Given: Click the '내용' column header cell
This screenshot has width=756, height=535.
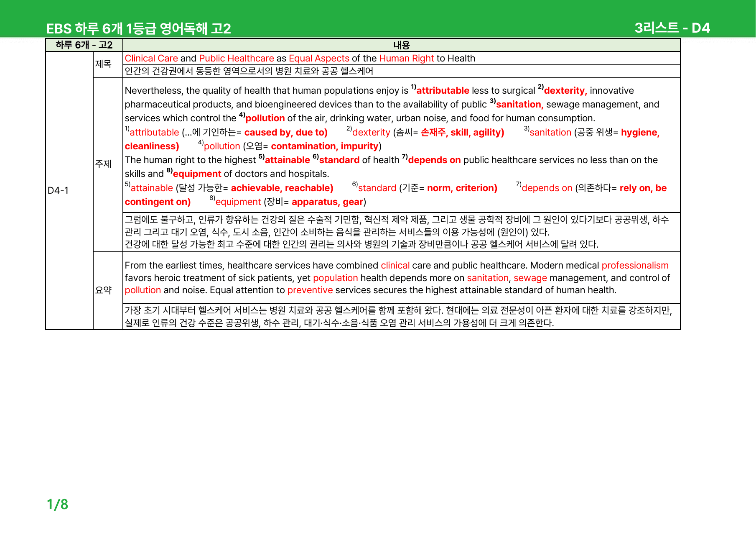Looking at the screenshot, I should 402,45.
